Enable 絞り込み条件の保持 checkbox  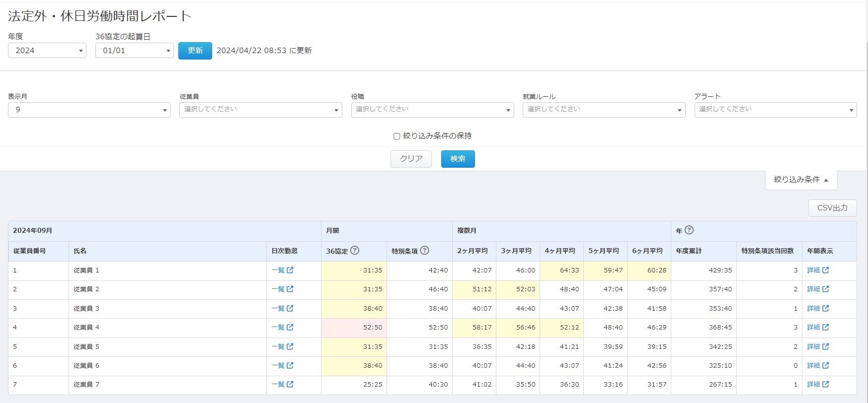396,136
